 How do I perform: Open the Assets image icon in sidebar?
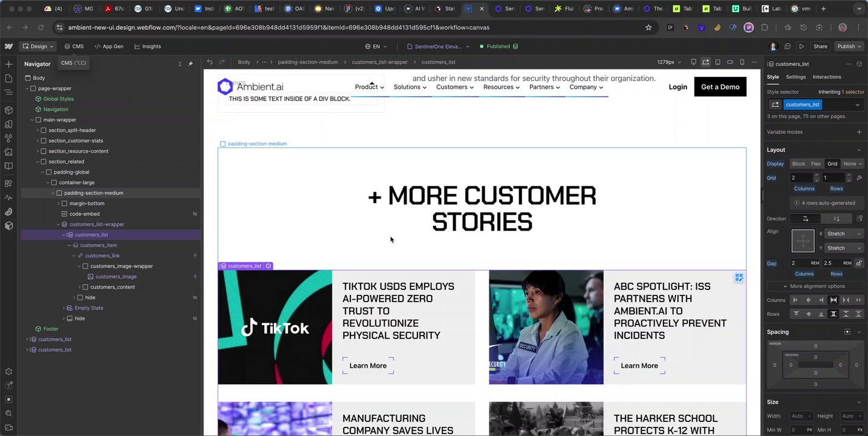coord(8,152)
